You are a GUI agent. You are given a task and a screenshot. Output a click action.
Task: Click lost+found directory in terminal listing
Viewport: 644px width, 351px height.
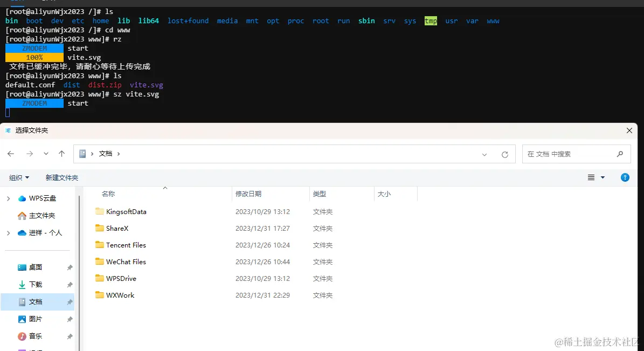[x=188, y=21]
